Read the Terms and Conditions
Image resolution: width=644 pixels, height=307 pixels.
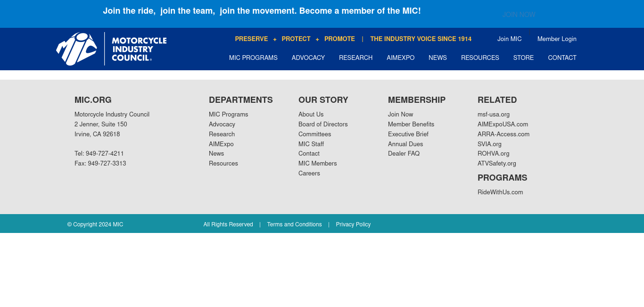tap(294, 224)
